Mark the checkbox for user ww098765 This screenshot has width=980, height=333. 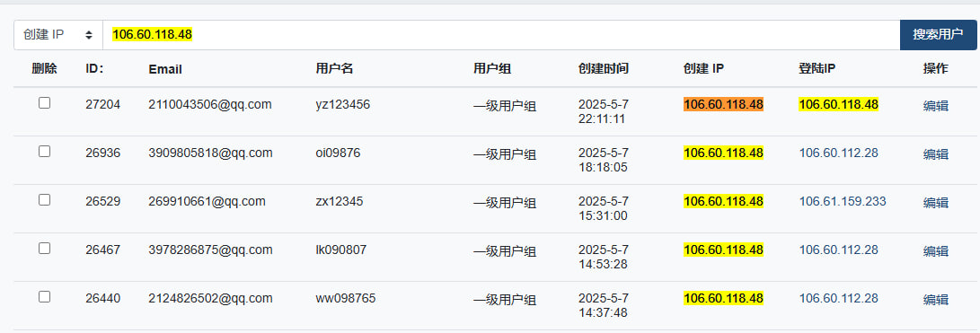[44, 297]
